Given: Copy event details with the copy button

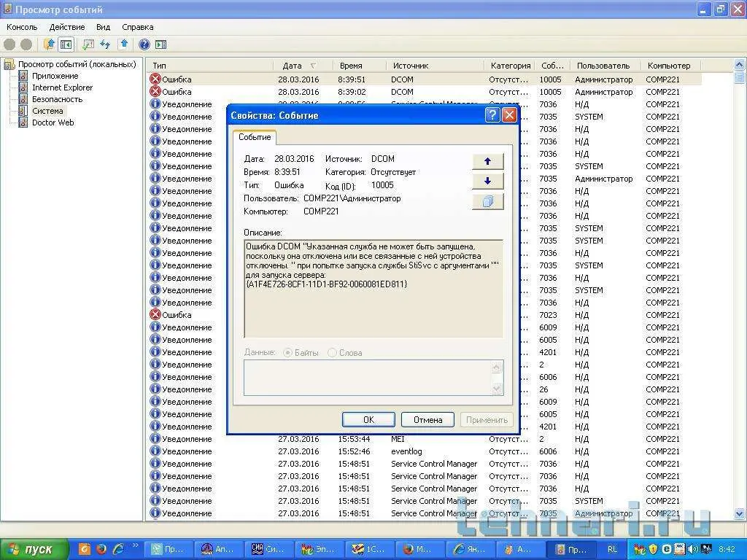Looking at the screenshot, I should 487,202.
